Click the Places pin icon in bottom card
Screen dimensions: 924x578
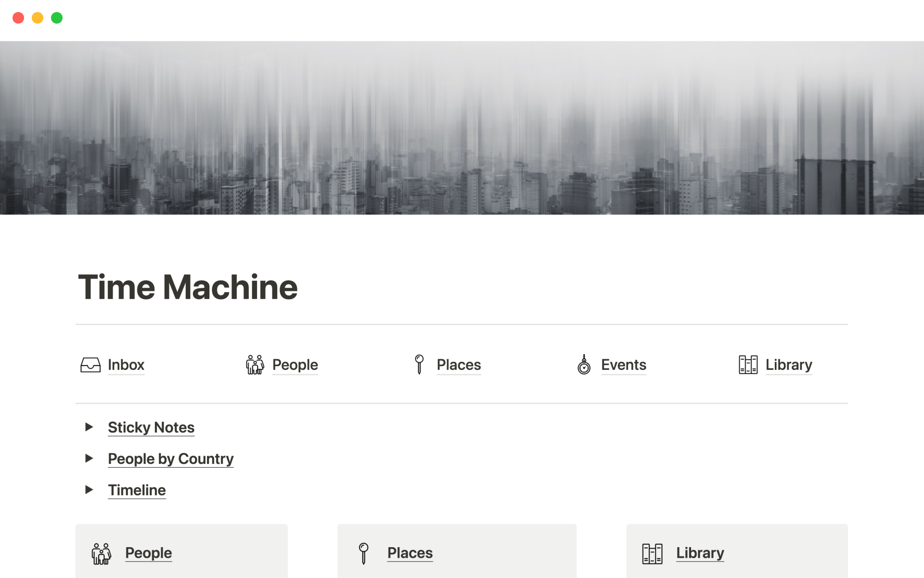pos(364,553)
